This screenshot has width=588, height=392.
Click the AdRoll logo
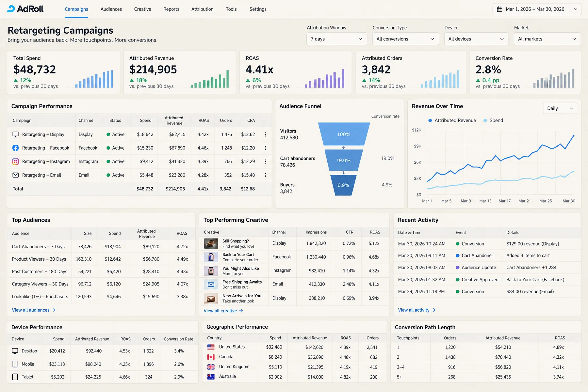(25, 9)
